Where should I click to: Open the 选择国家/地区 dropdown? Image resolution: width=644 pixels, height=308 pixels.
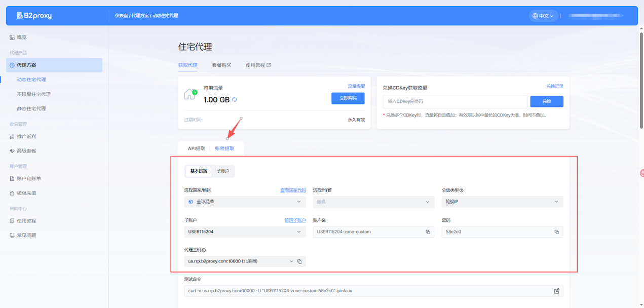click(x=245, y=202)
